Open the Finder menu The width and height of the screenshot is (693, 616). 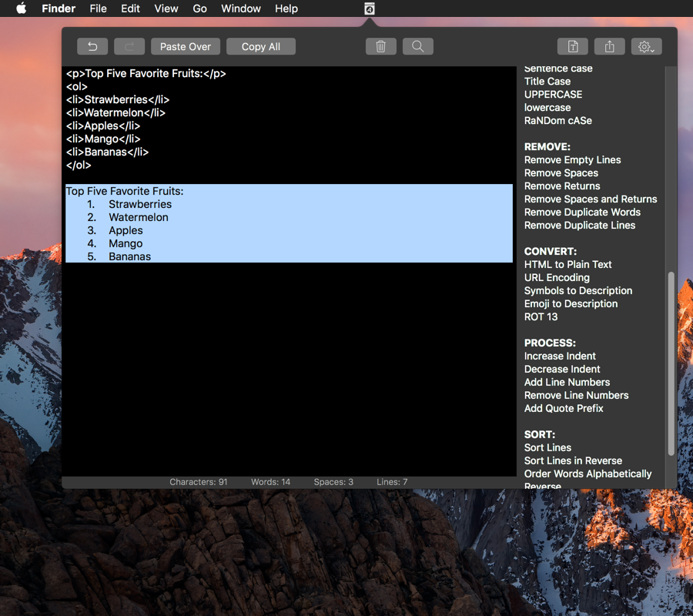(x=59, y=8)
